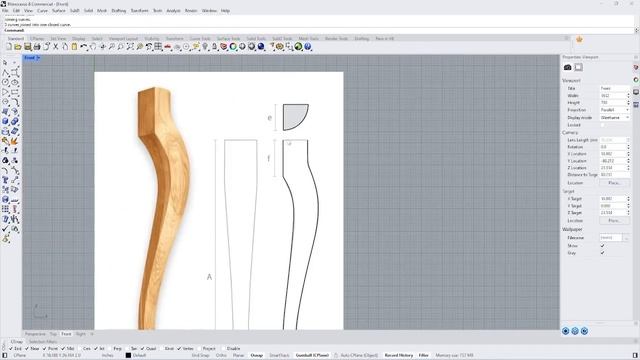This screenshot has width=640, height=360.
Task: Click the first blue round icon at panel bottom
Action: coord(566,331)
